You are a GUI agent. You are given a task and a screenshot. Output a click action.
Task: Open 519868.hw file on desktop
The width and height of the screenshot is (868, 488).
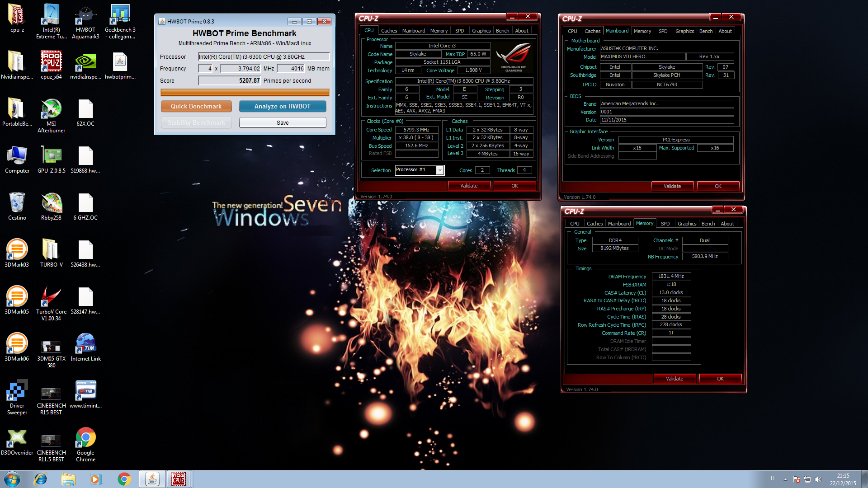pos(85,159)
